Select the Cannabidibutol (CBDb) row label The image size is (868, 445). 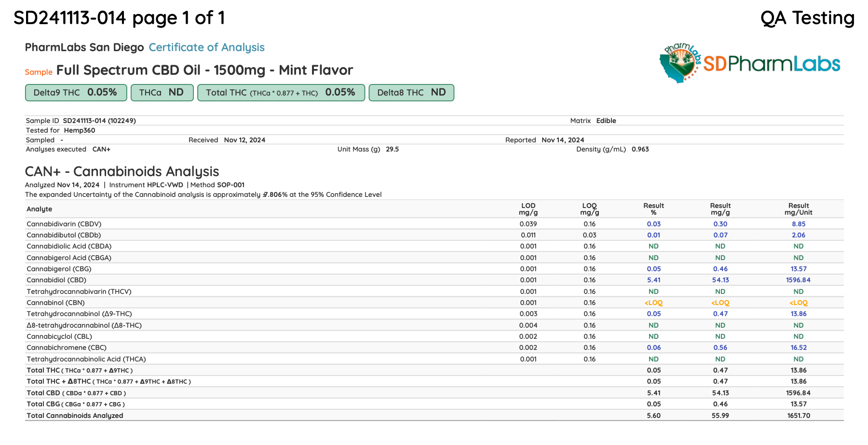coord(64,235)
